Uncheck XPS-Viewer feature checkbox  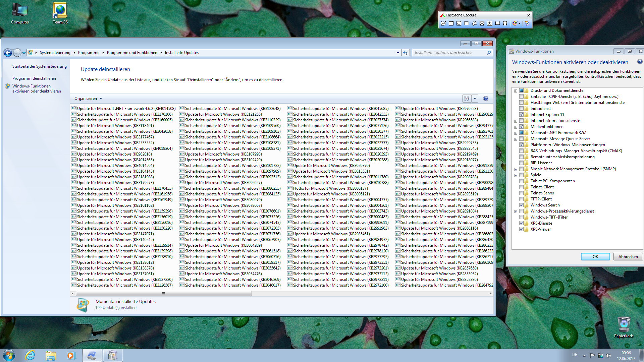(521, 229)
